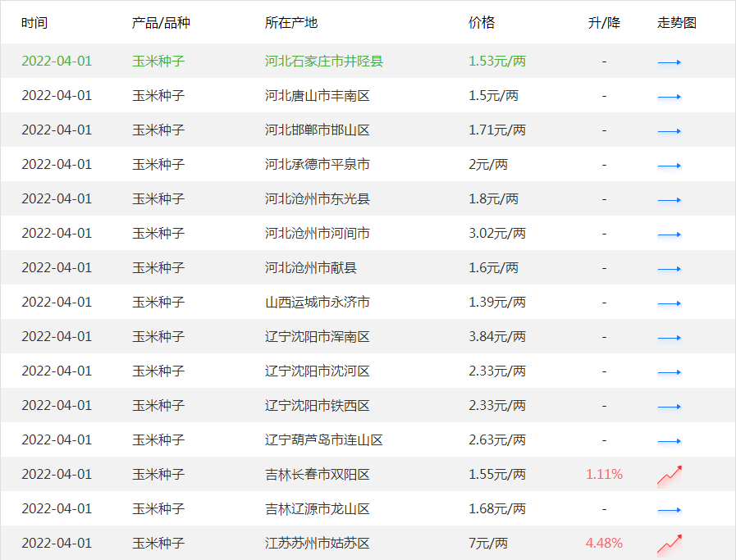Click the 1.11% price increase value
The image size is (736, 560).
click(604, 474)
